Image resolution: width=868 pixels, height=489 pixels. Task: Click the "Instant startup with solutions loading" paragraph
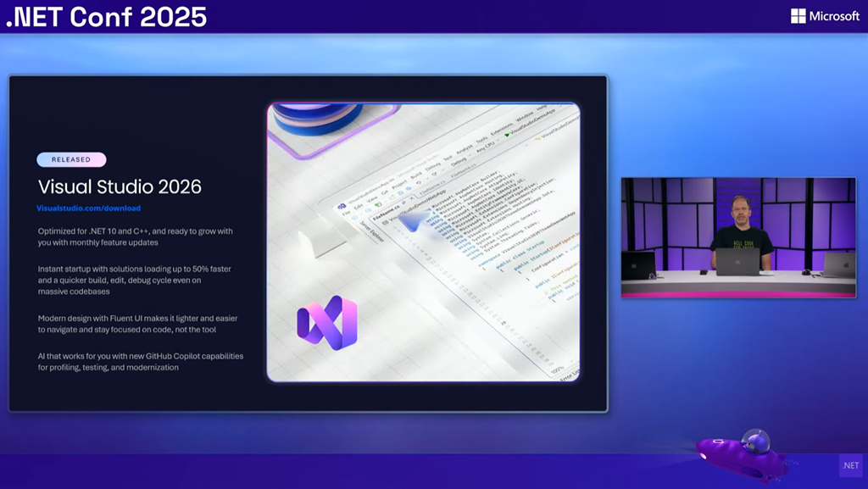pyautogui.click(x=135, y=280)
